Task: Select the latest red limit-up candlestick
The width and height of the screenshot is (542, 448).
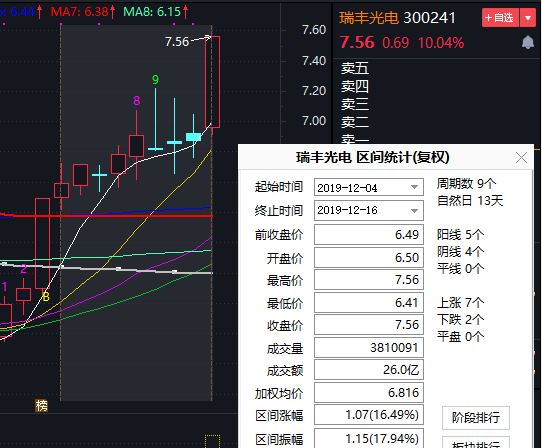Action: (x=212, y=82)
